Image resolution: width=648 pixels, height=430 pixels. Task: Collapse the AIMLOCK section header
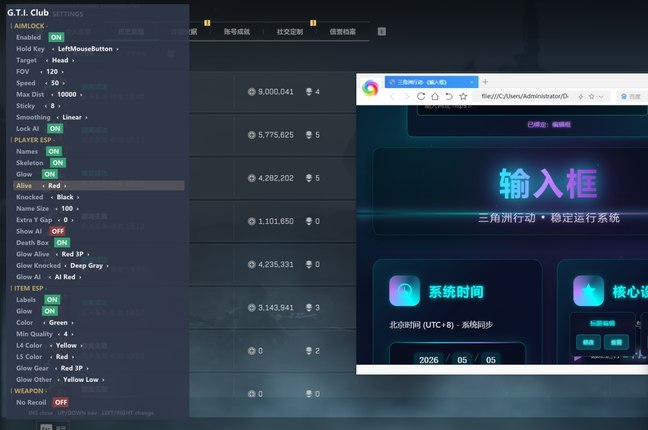tap(29, 26)
